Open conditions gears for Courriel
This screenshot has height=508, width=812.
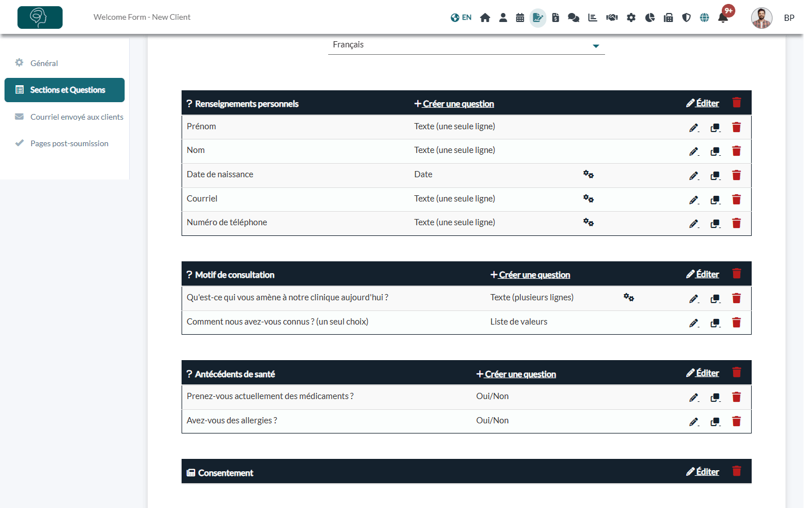(588, 199)
